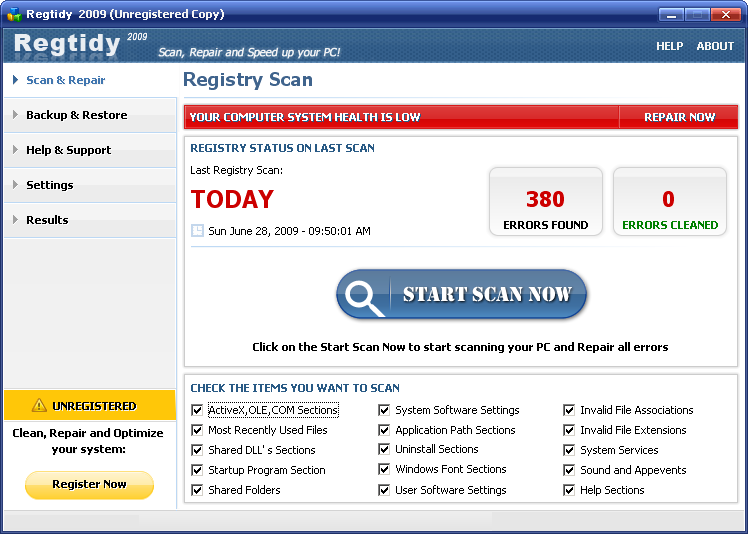This screenshot has width=748, height=534.
Task: Uncheck Help Sections
Action: coord(569,490)
